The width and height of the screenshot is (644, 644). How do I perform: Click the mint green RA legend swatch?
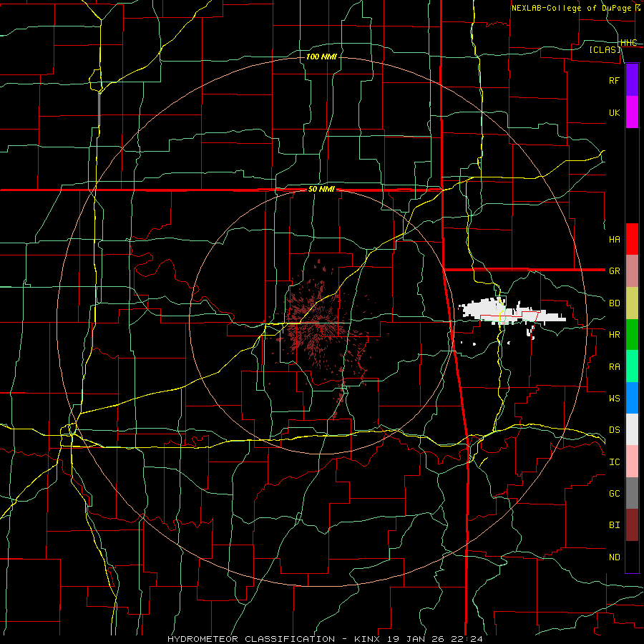coord(632,366)
